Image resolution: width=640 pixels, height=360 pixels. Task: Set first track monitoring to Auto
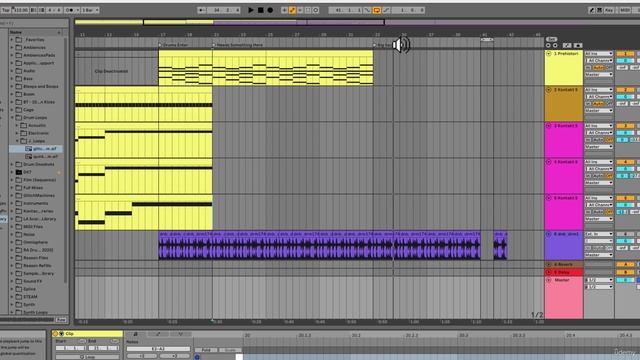[x=598, y=67]
